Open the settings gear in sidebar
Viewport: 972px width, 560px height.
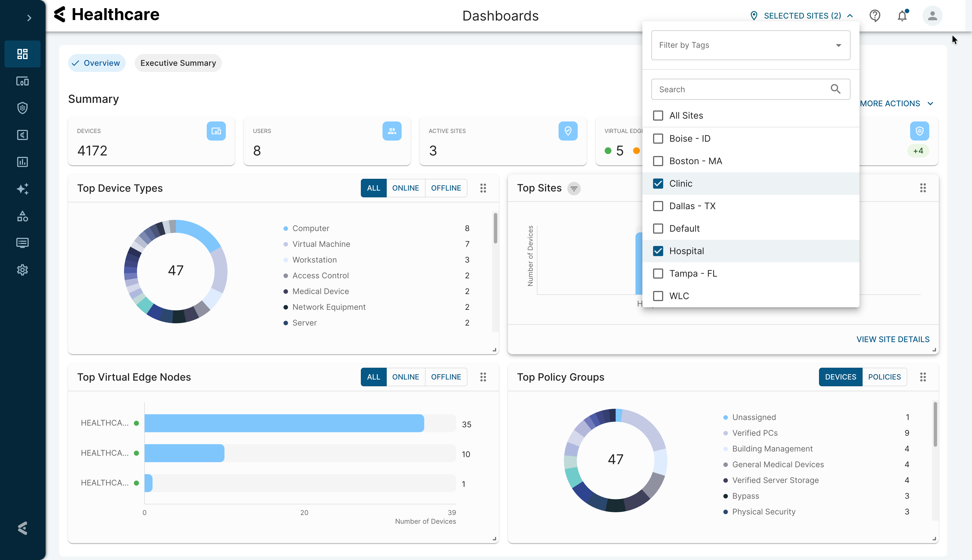point(22,270)
